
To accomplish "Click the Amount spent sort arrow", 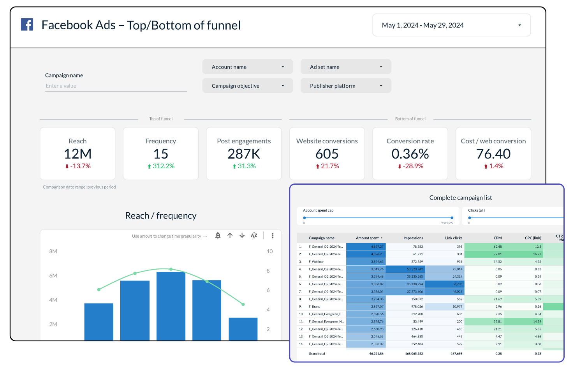I will click(382, 238).
